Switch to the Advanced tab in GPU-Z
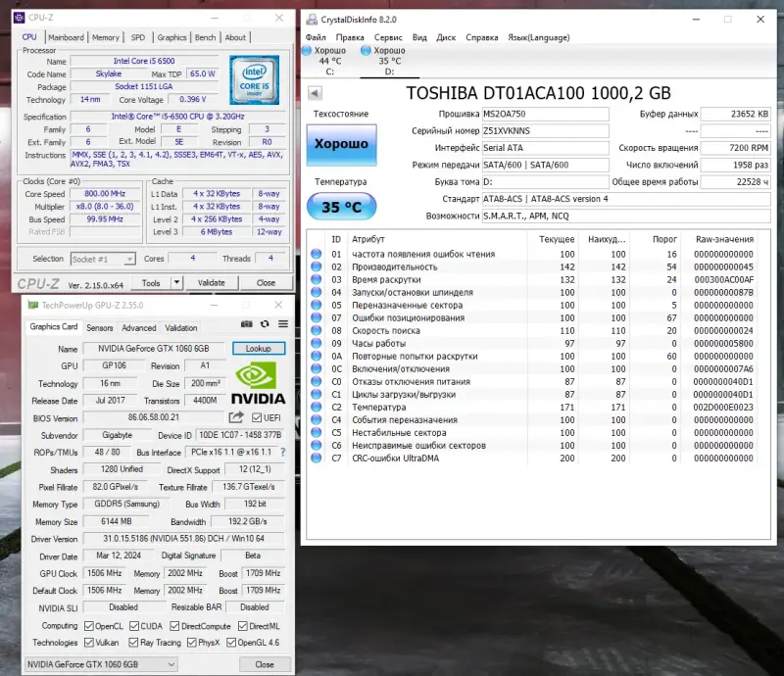The image size is (784, 676). [138, 328]
